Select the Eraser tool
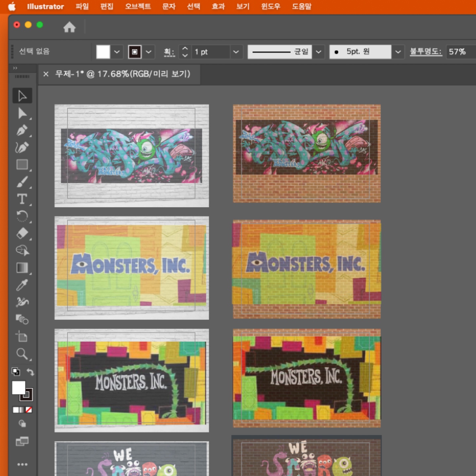Viewport: 476px width, 476px height. 22,233
